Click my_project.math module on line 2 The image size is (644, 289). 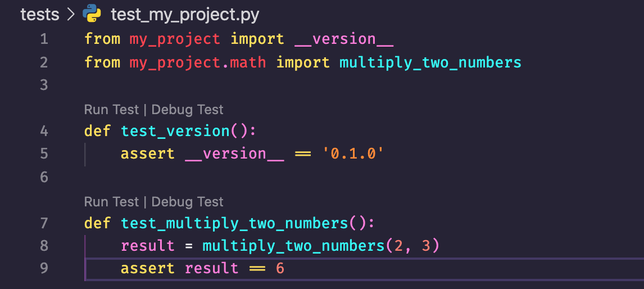point(198,63)
